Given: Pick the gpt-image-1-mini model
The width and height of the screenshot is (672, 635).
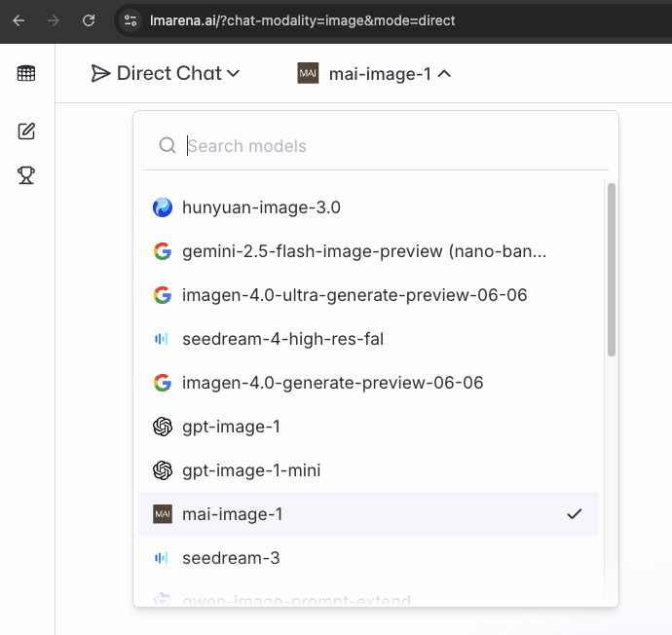Looking at the screenshot, I should pos(251,470).
